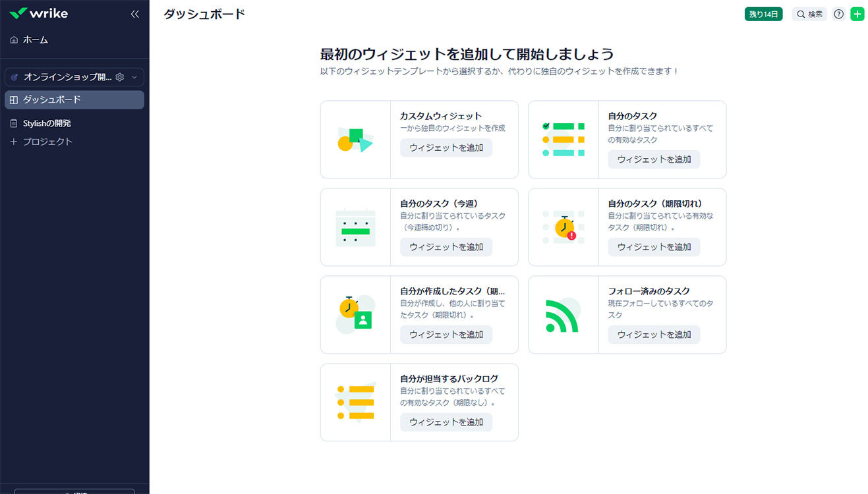Click the this-week calendar icon
The height and width of the screenshot is (494, 868).
[x=355, y=227]
